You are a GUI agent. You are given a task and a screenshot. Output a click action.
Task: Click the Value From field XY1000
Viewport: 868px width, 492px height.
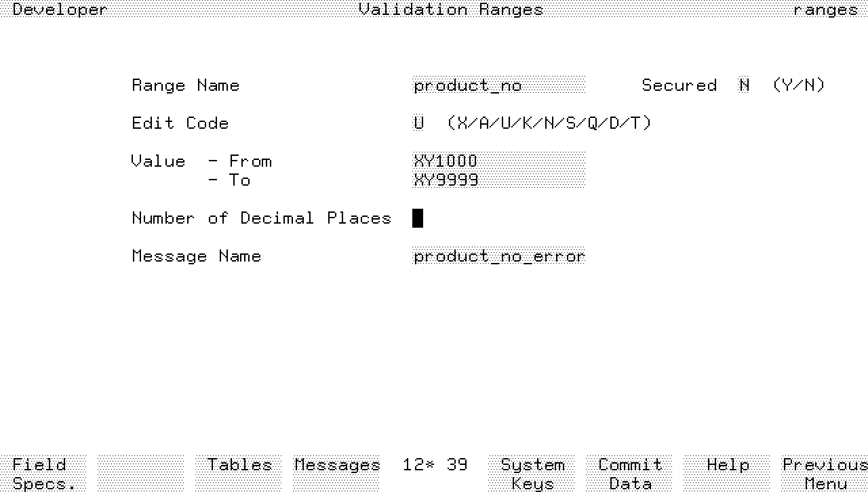[498, 161]
